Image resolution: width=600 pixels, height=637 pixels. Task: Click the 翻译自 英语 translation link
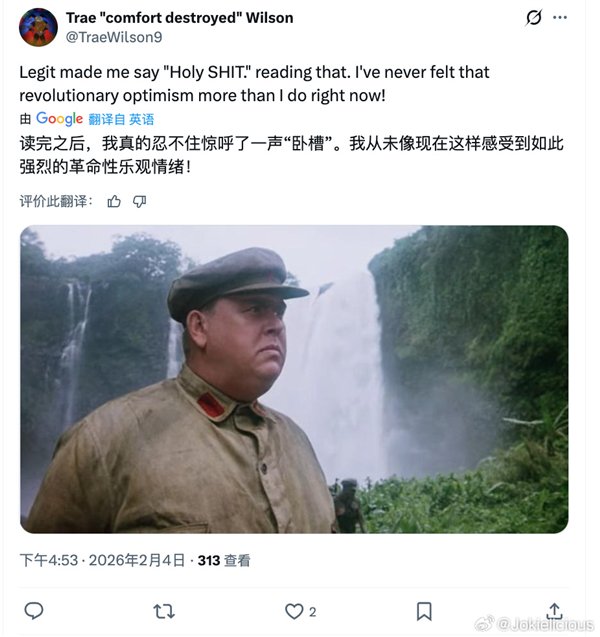click(x=121, y=119)
